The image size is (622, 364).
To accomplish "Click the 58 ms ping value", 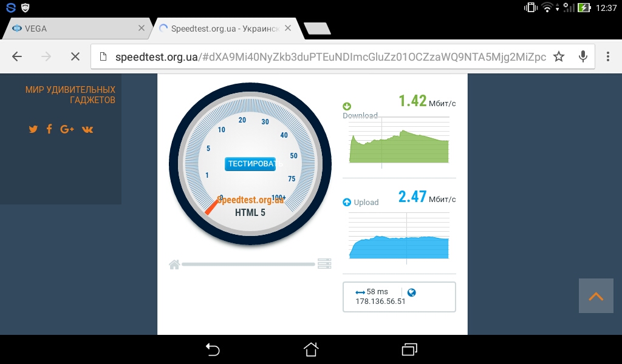I will pyautogui.click(x=377, y=292).
